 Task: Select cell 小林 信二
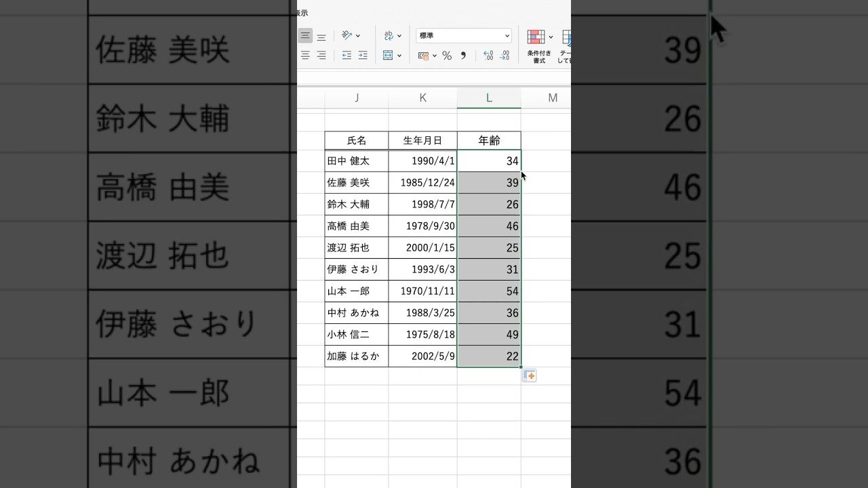pos(357,334)
